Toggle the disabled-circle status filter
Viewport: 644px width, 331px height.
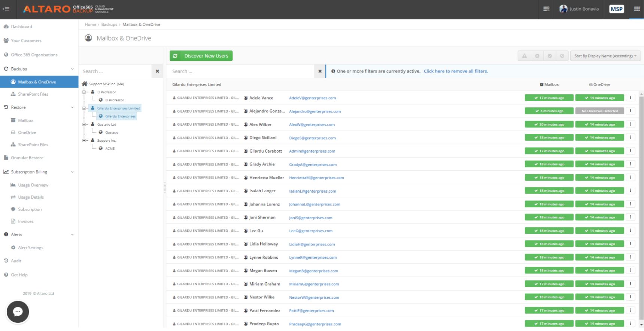[x=562, y=56]
